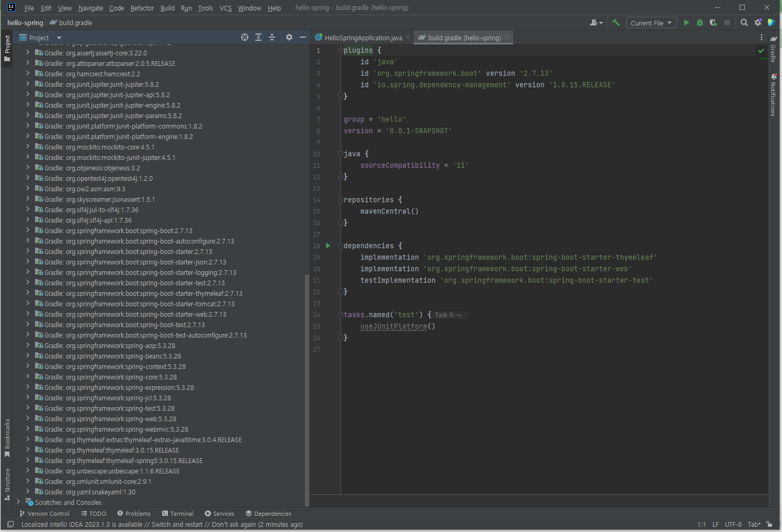
Task: Click useJUnitPlatform() in the editor
Action: click(398, 327)
